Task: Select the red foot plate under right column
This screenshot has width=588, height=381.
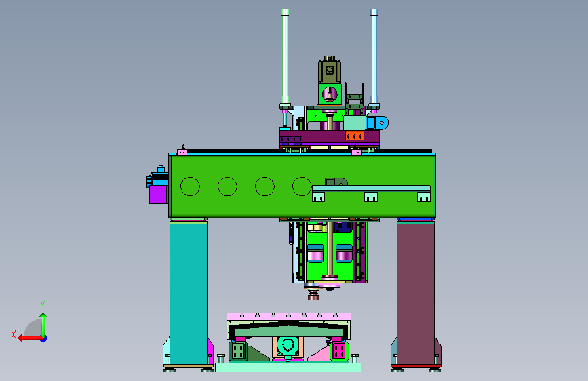Action: [x=416, y=365]
